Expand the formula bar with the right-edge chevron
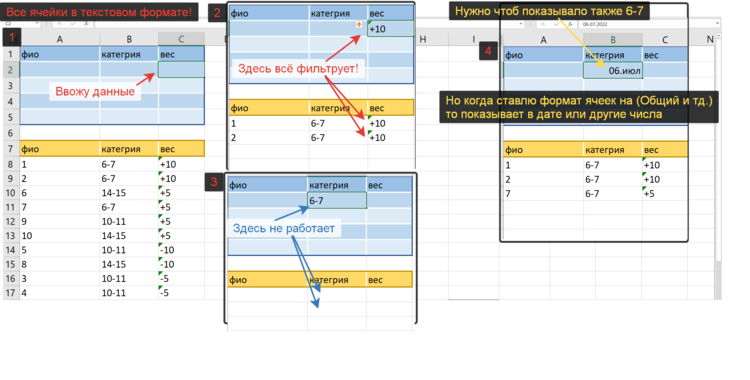Screen dimensions: 750x380 pos(717,23)
